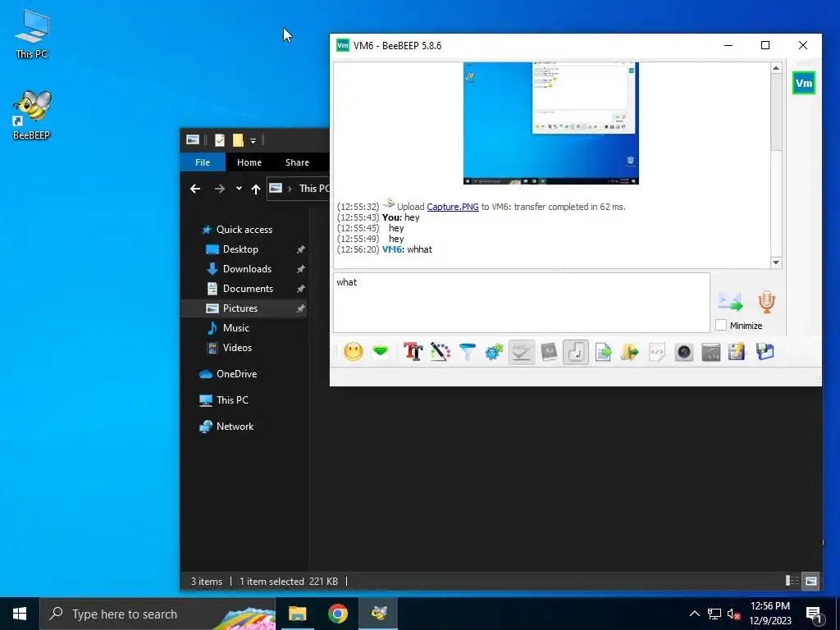Toggle the word completer dictionary icon
This screenshot has height=630, width=840.
549,352
